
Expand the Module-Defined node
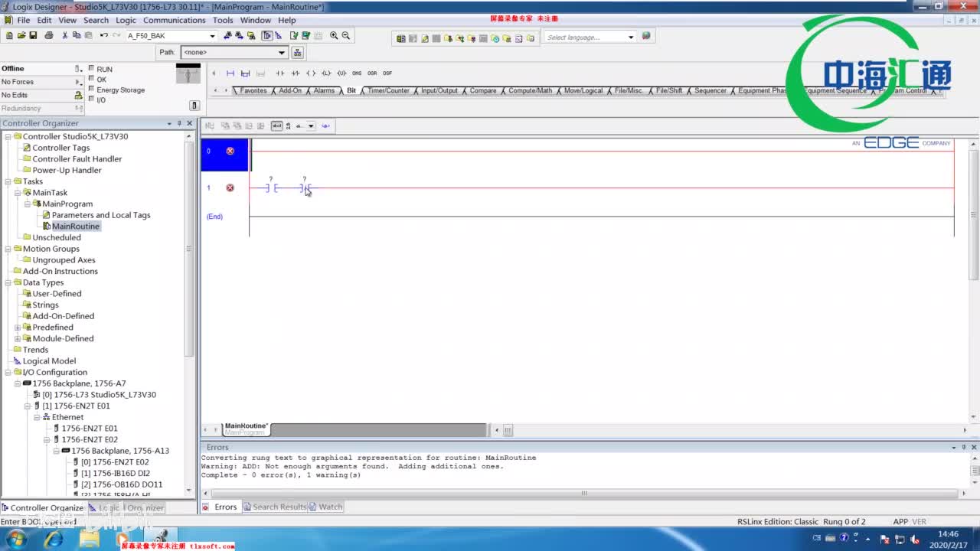[18, 338]
